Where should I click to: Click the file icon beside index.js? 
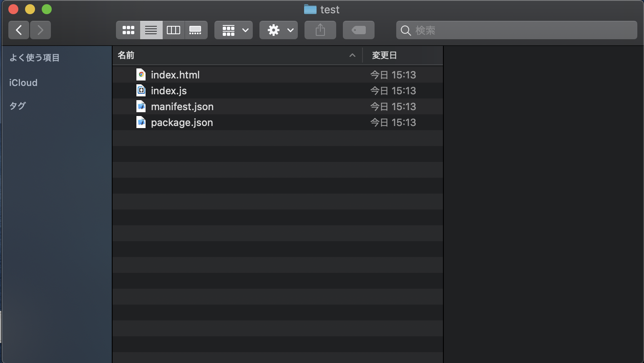click(x=141, y=90)
